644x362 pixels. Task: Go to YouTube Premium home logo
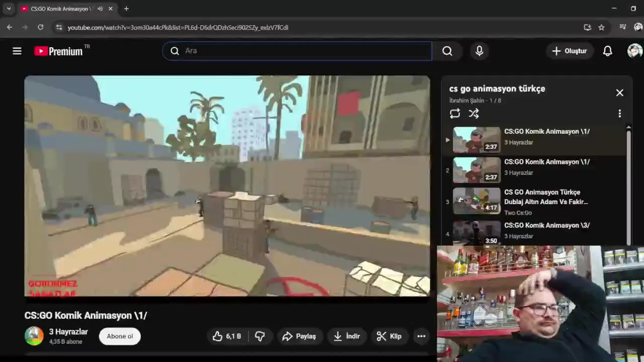[x=58, y=51]
